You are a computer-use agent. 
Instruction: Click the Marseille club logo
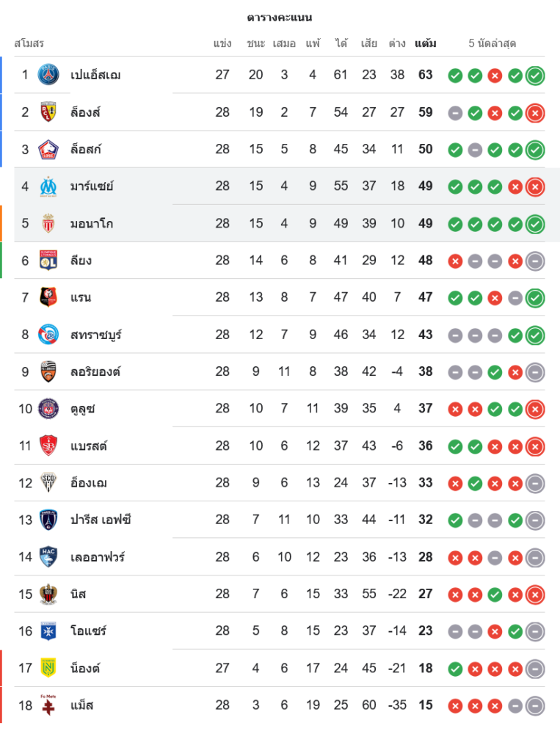coord(48,186)
